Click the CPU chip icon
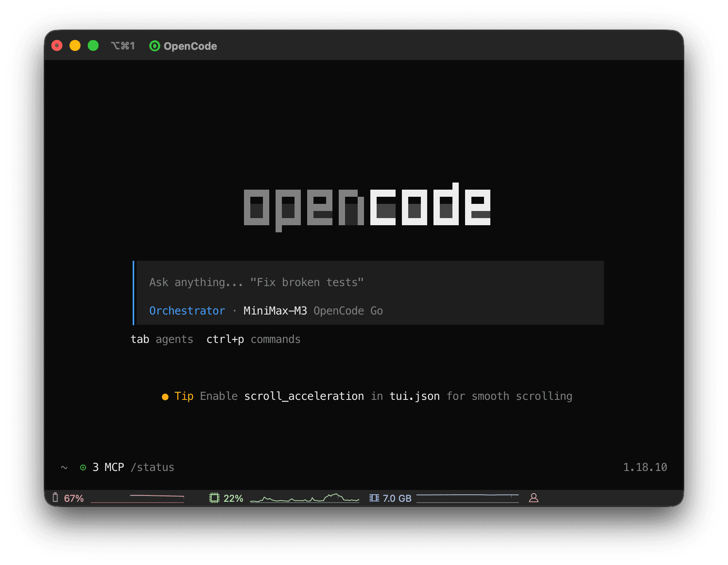 pos(214,498)
